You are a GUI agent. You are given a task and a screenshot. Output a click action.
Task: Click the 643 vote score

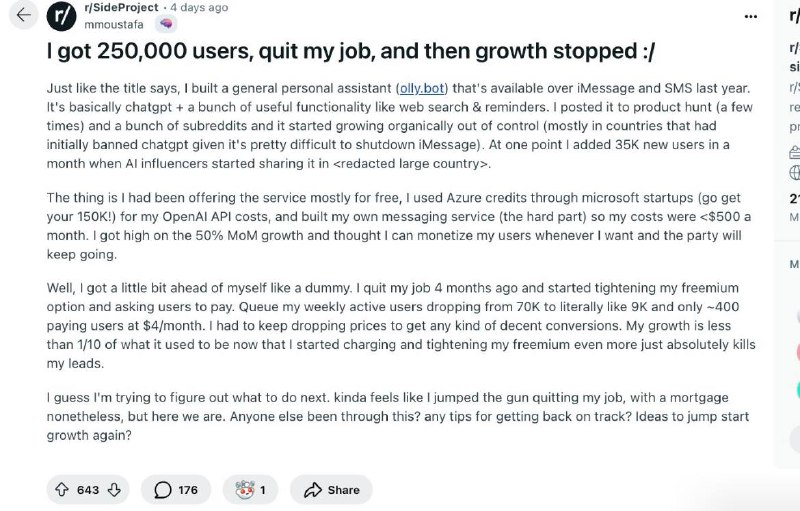(x=88, y=490)
